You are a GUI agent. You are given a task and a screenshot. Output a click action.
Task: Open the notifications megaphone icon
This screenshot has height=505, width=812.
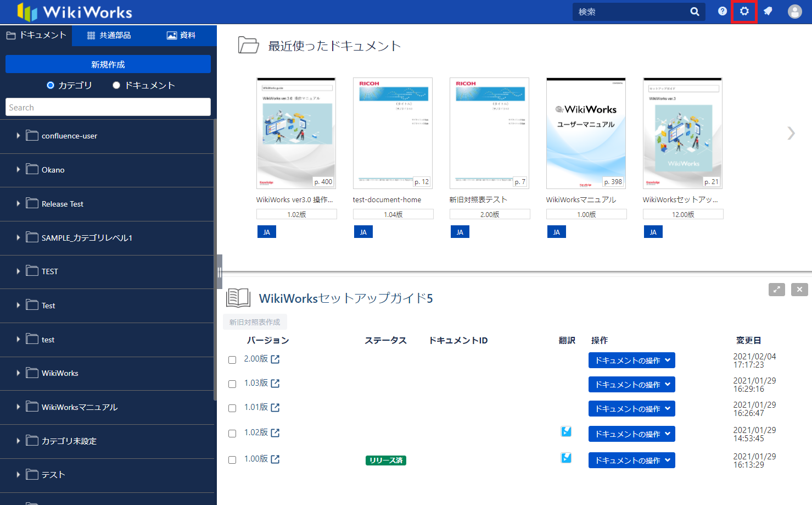tap(768, 12)
